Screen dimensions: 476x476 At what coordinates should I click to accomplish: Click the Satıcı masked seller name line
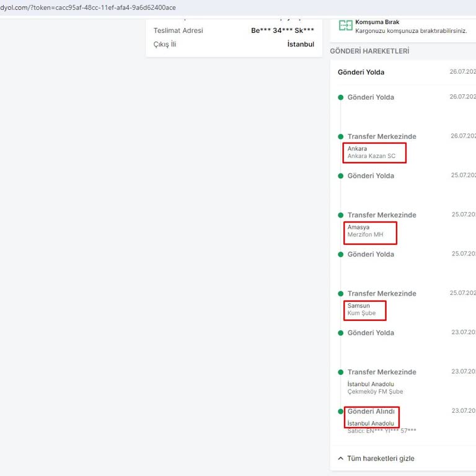(x=381, y=431)
